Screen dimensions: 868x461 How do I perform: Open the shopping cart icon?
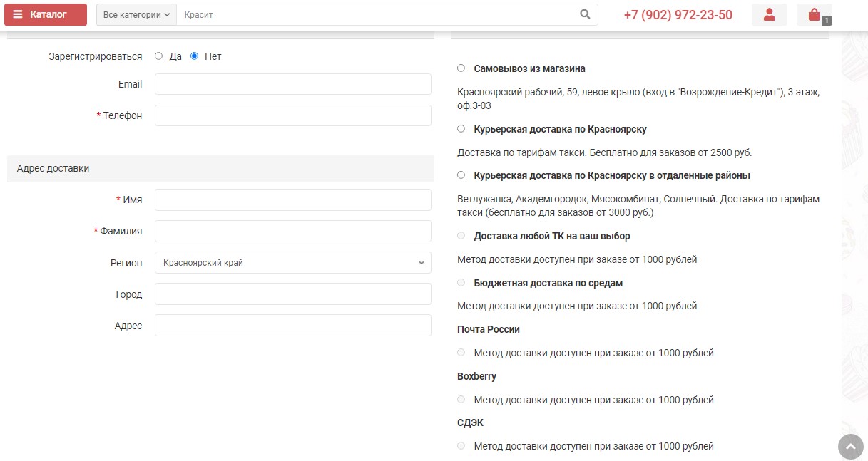(814, 14)
